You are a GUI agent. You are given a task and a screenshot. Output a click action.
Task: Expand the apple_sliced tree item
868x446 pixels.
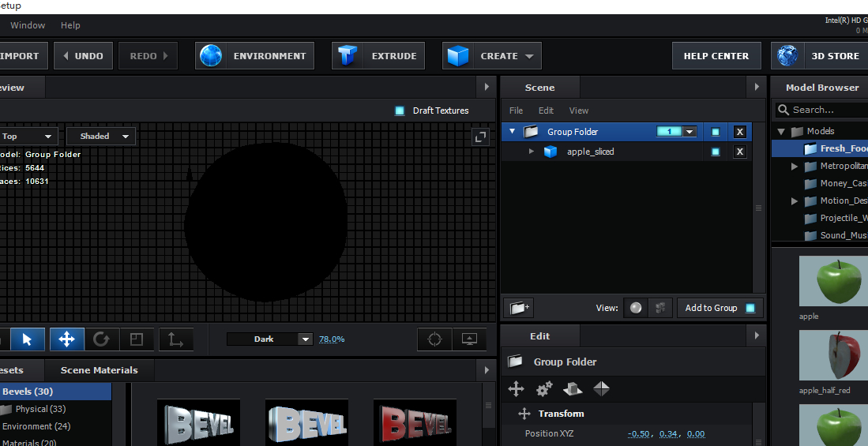click(x=532, y=152)
